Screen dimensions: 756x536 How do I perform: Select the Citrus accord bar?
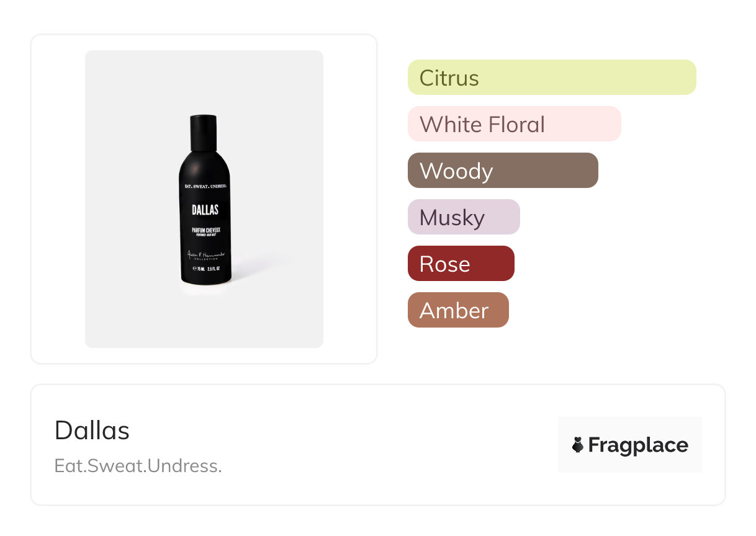pos(551,78)
